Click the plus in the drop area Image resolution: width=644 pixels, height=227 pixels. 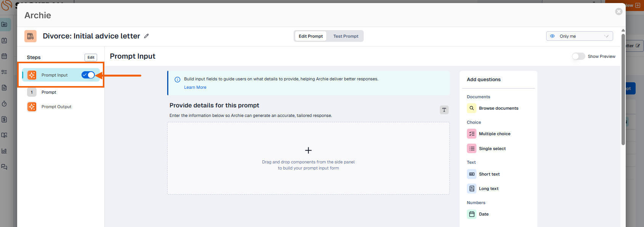308,150
